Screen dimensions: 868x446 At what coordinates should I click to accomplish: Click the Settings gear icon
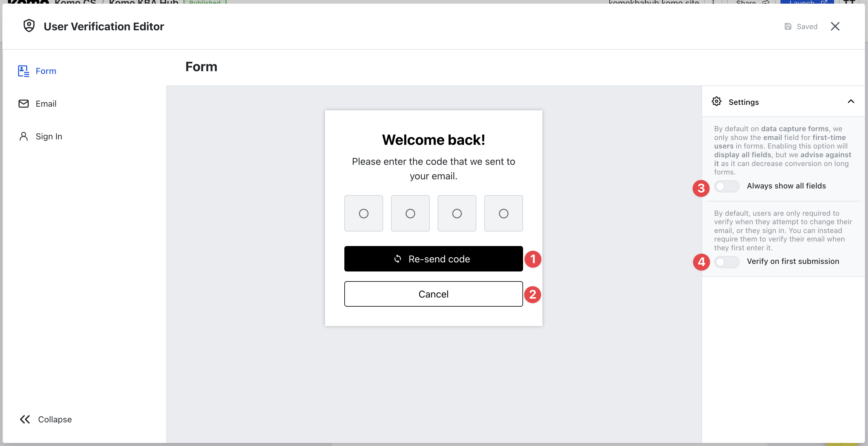point(716,102)
